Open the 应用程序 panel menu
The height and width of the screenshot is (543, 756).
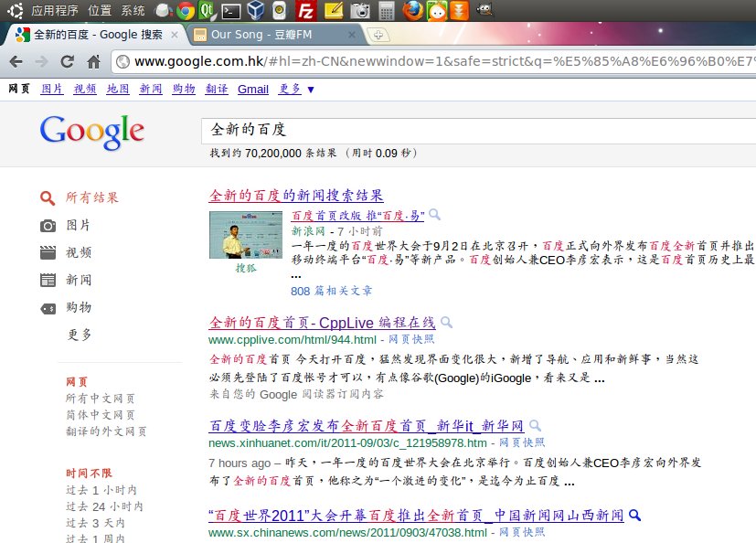pyautogui.click(x=55, y=10)
